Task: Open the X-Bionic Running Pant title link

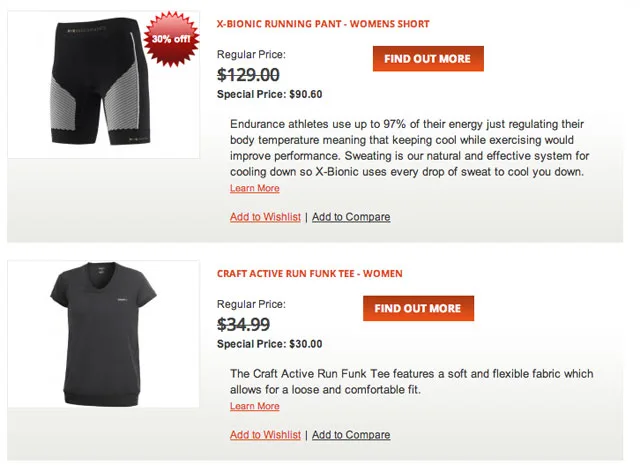Action: tap(323, 24)
